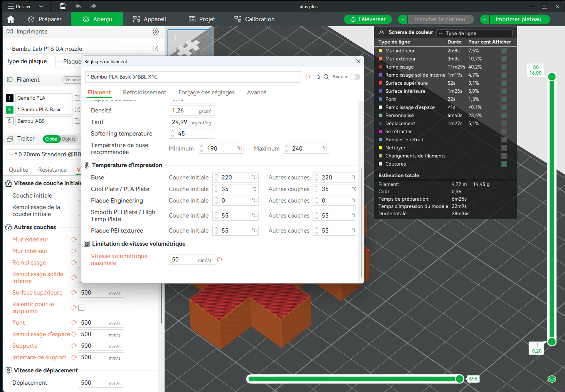Hide the Mur intérieur line type
Image resolution: width=565 pixels, height=392 pixels.
point(504,51)
